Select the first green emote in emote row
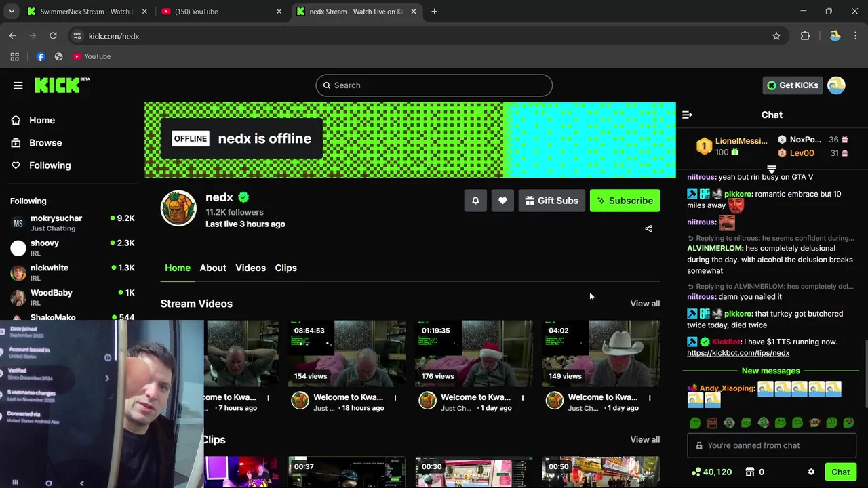Image resolution: width=868 pixels, height=488 pixels. click(695, 423)
